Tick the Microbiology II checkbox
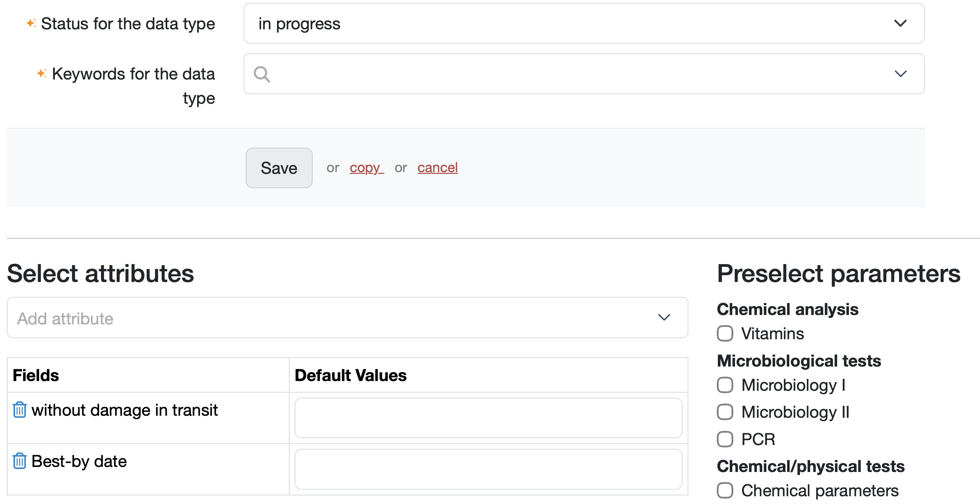The image size is (980, 504). point(725,412)
